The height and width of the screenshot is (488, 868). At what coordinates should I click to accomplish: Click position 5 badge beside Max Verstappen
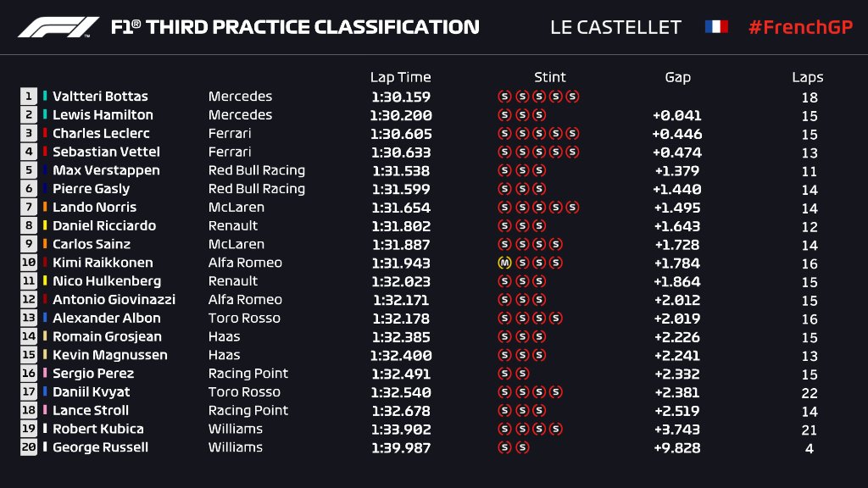point(30,170)
